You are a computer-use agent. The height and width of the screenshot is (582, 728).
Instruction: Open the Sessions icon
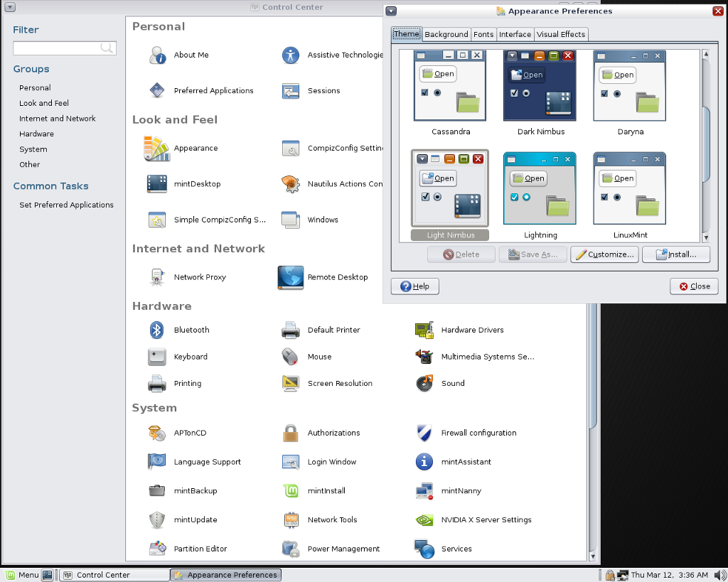point(291,90)
